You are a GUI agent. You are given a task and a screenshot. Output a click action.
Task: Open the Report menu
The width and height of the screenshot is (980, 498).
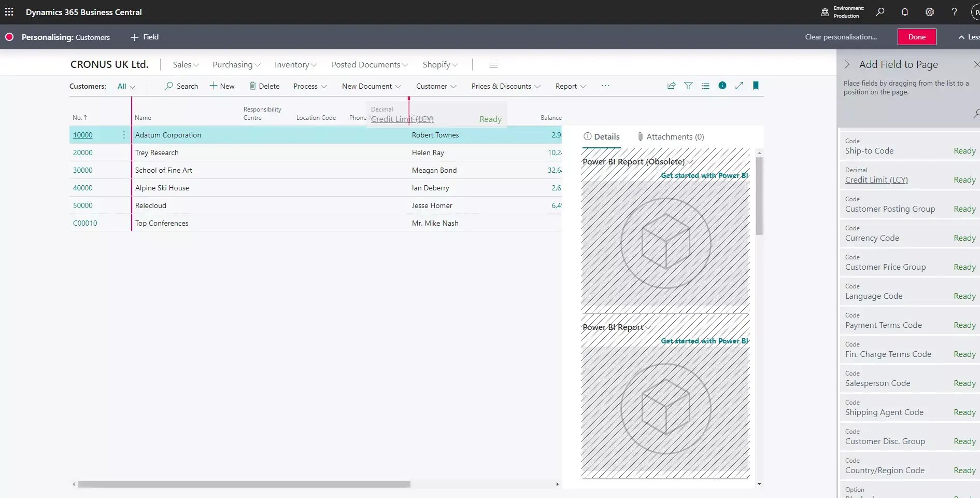click(570, 86)
